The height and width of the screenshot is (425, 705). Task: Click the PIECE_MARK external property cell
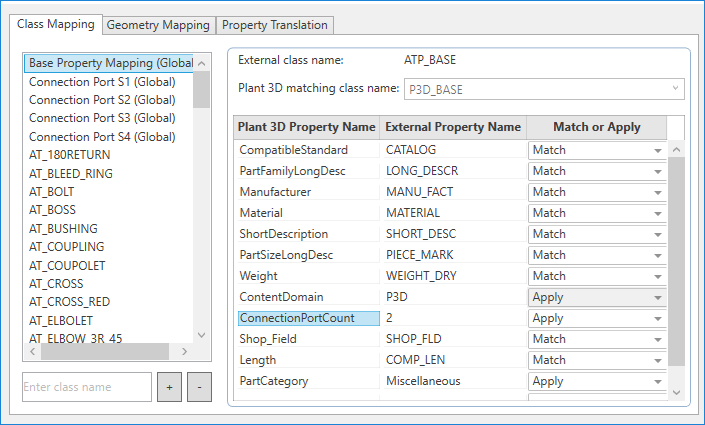click(x=455, y=255)
